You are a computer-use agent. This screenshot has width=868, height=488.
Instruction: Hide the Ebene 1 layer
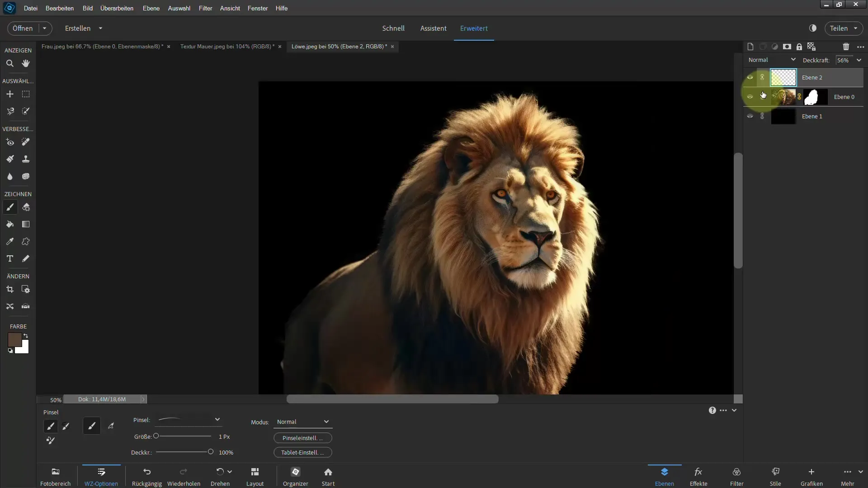pos(750,117)
